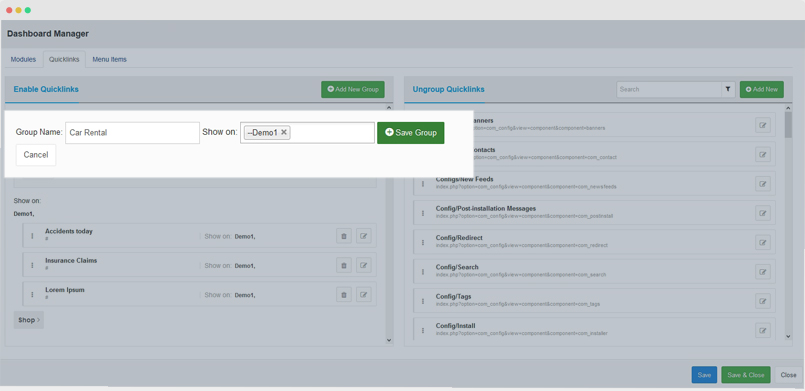Click drag handle of Lorem Ipsum row
The image size is (805, 391).
click(32, 295)
